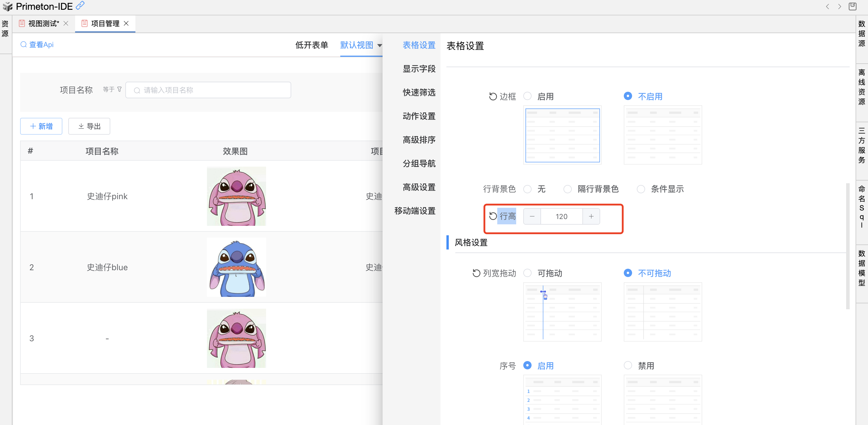Viewport: 868px width, 425px height.
Task: Open the 显示字段 settings menu item
Action: 419,69
